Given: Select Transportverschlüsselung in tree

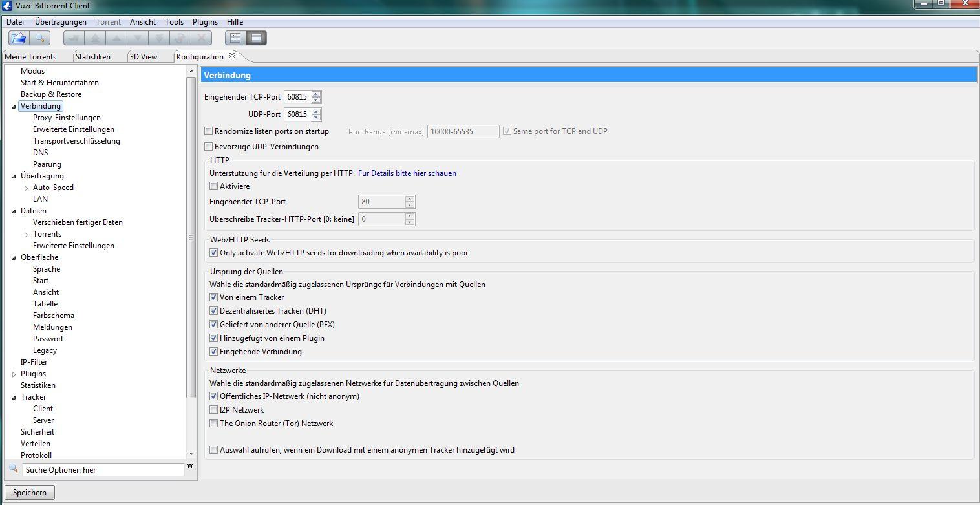Looking at the screenshot, I should coord(76,141).
